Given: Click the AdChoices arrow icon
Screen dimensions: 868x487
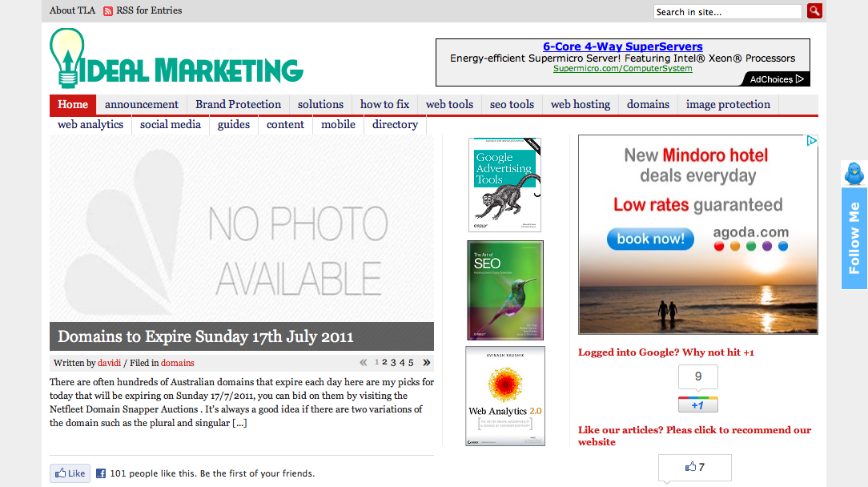Looking at the screenshot, I should [x=799, y=79].
